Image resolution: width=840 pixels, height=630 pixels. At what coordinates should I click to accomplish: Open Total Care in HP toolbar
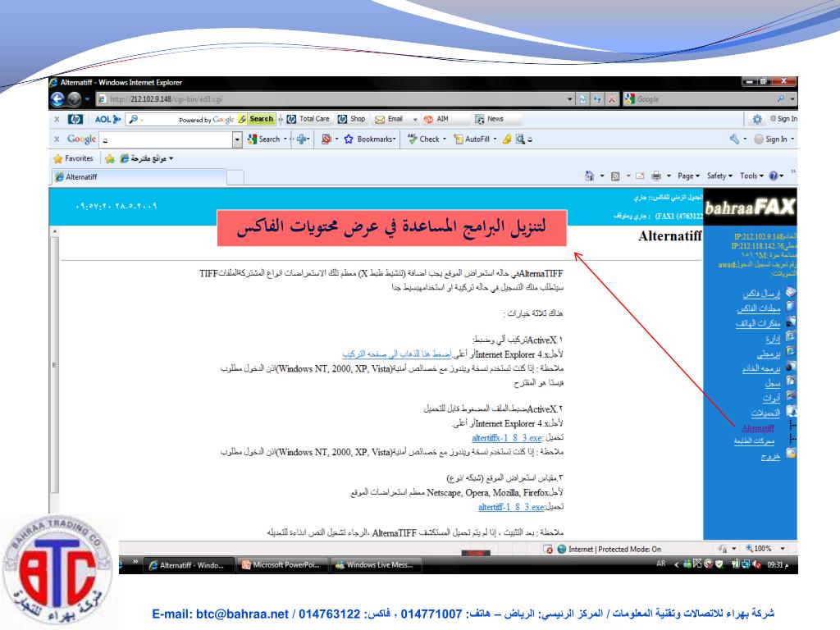[x=308, y=119]
